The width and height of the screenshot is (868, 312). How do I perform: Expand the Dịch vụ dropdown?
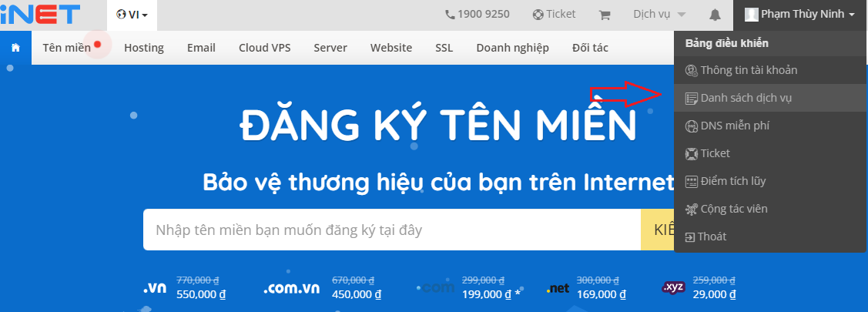click(x=660, y=15)
